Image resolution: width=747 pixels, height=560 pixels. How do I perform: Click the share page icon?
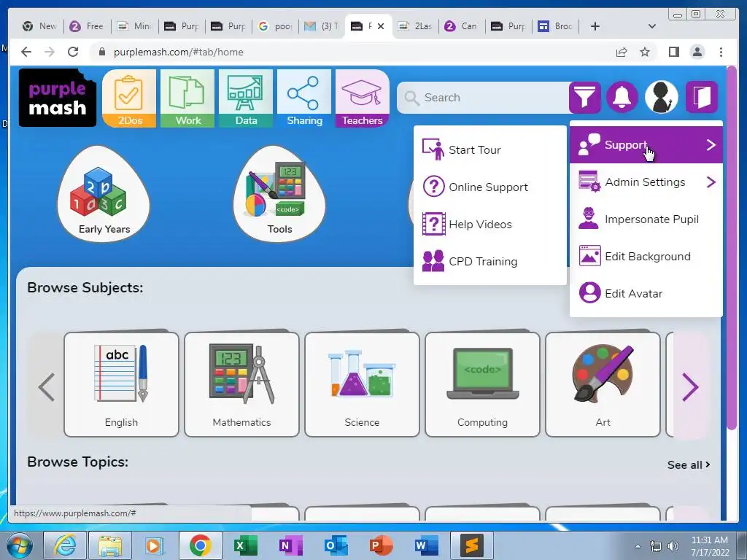click(622, 52)
